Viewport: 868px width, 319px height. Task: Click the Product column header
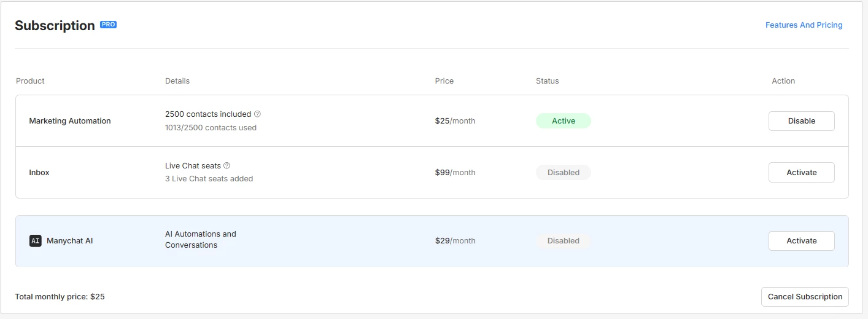coord(30,81)
